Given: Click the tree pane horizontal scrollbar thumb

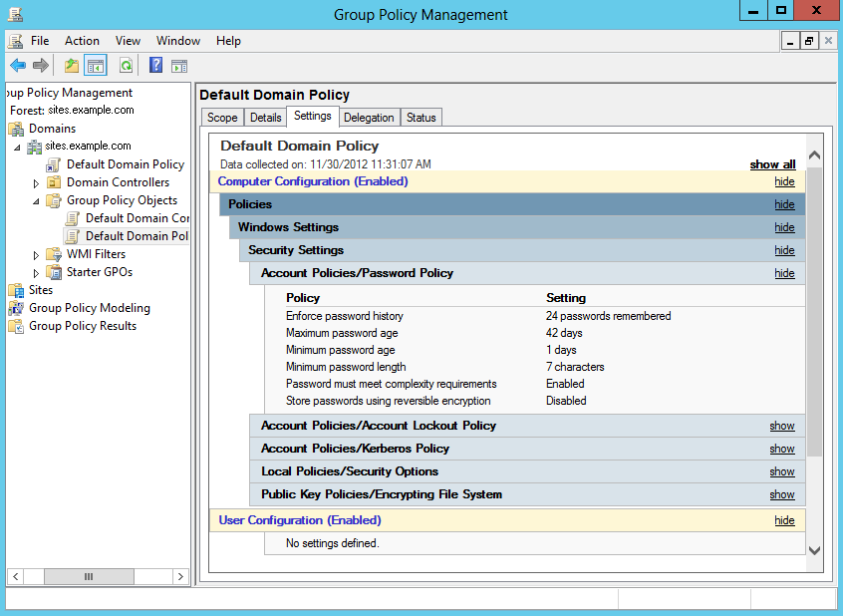Looking at the screenshot, I should [x=89, y=576].
